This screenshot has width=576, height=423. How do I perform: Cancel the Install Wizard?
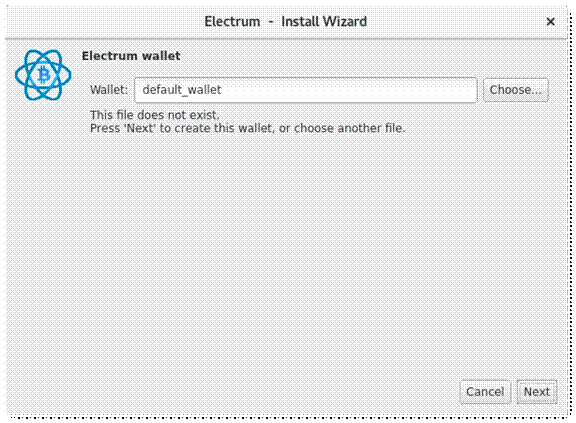[485, 392]
